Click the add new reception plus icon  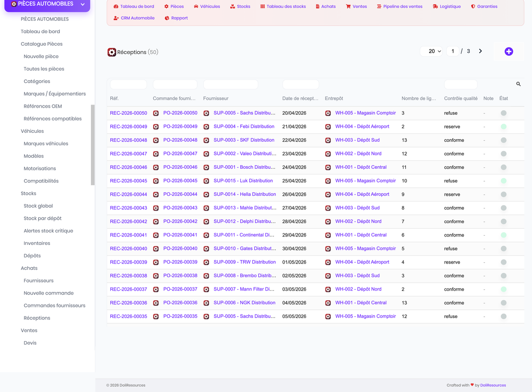509,51
